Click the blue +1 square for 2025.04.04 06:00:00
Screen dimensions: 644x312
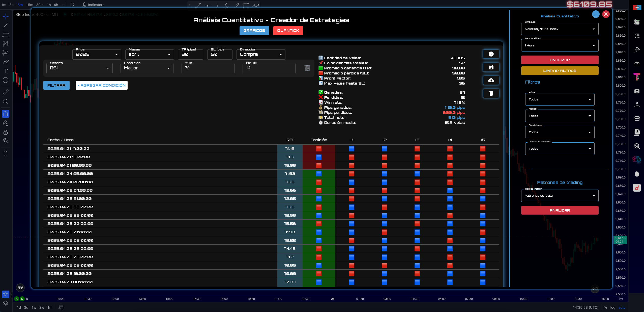click(352, 182)
